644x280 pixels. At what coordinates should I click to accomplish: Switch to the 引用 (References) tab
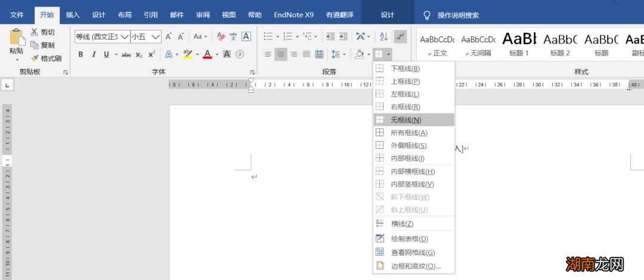pyautogui.click(x=151, y=15)
